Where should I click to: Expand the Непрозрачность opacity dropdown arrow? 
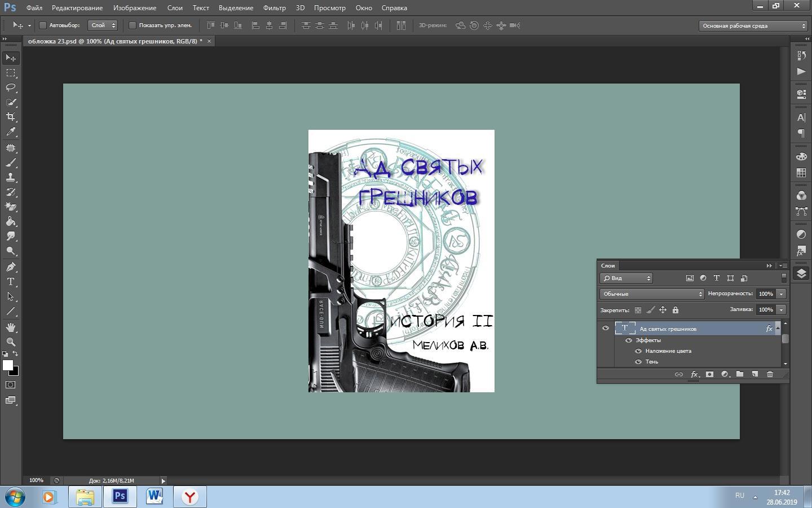pyautogui.click(x=782, y=294)
